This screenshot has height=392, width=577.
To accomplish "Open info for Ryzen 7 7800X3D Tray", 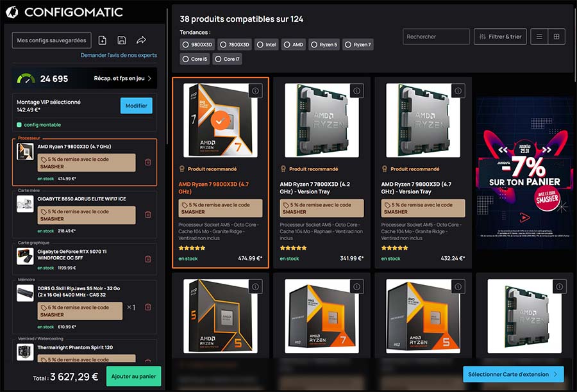I will [356, 91].
